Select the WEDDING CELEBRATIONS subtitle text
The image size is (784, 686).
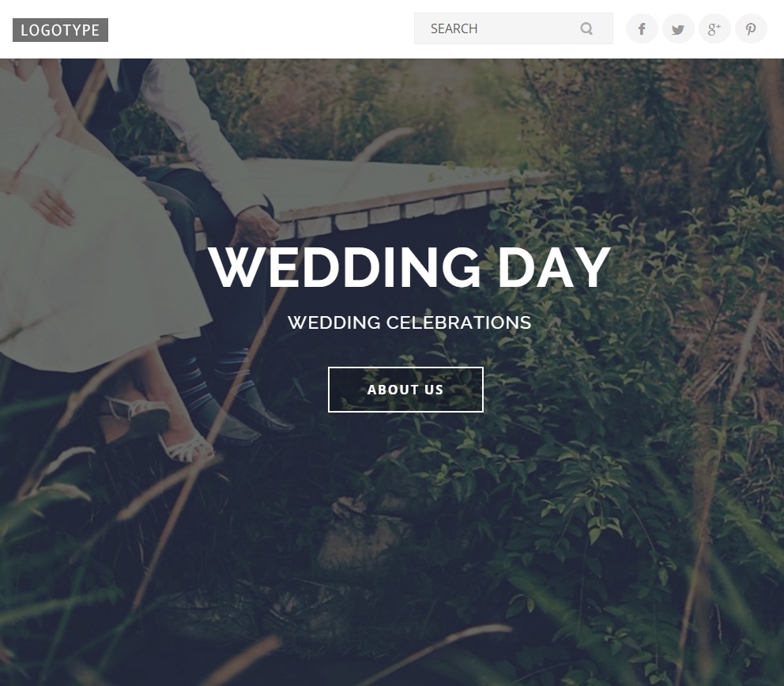[409, 322]
